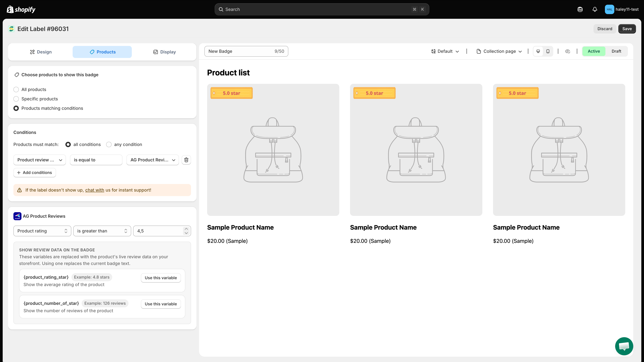Open the notifications bell

[595, 10]
